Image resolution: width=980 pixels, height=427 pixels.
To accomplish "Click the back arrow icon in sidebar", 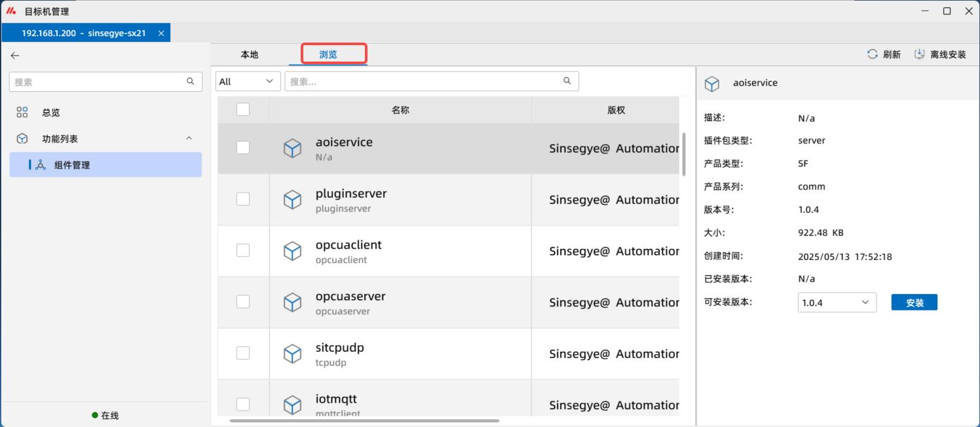I will pyautogui.click(x=15, y=56).
